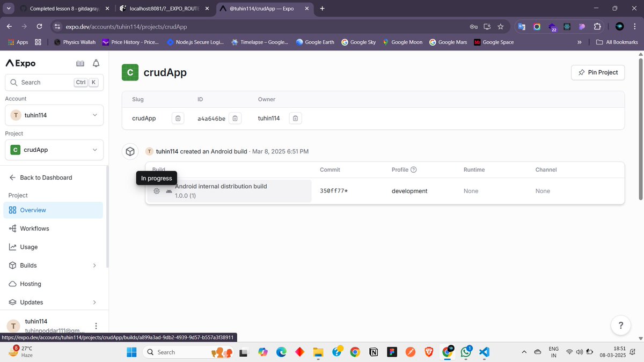Show more bookmarks with double chevron
The width and height of the screenshot is (644, 362).
point(579,42)
